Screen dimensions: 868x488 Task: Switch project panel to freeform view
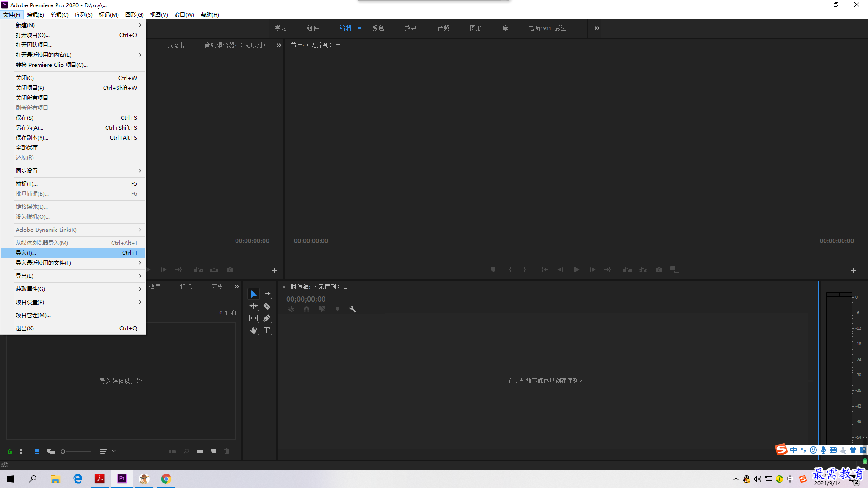tap(51, 451)
